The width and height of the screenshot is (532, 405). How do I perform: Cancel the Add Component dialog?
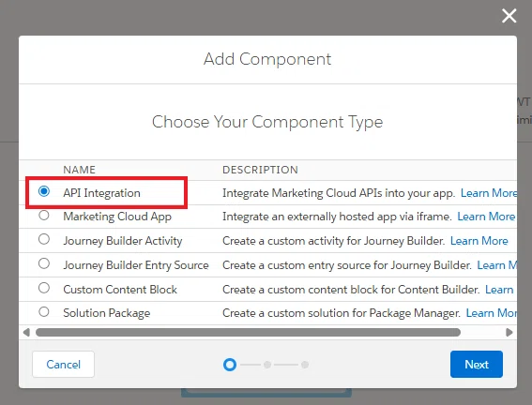coord(64,365)
